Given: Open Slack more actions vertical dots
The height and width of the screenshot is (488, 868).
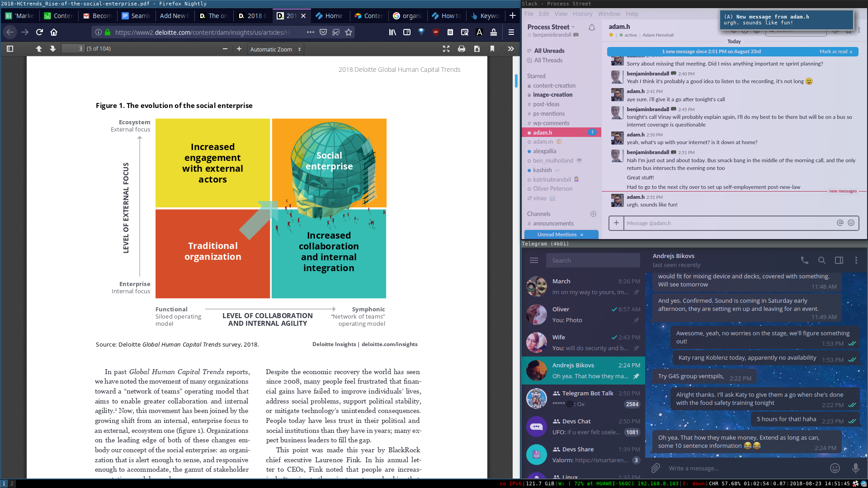Looking at the screenshot, I should point(859,30).
